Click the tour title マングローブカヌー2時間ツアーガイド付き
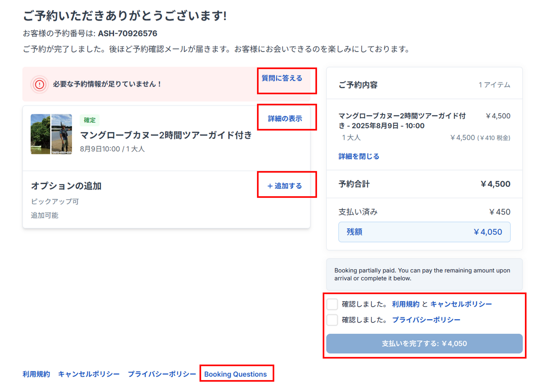Viewport: 533px width, 392px height. click(x=166, y=135)
